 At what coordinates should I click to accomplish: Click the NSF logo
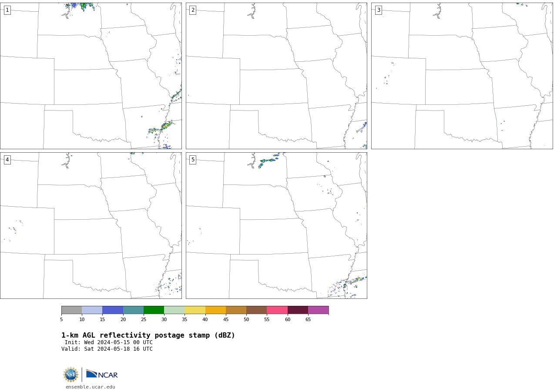coord(71,375)
